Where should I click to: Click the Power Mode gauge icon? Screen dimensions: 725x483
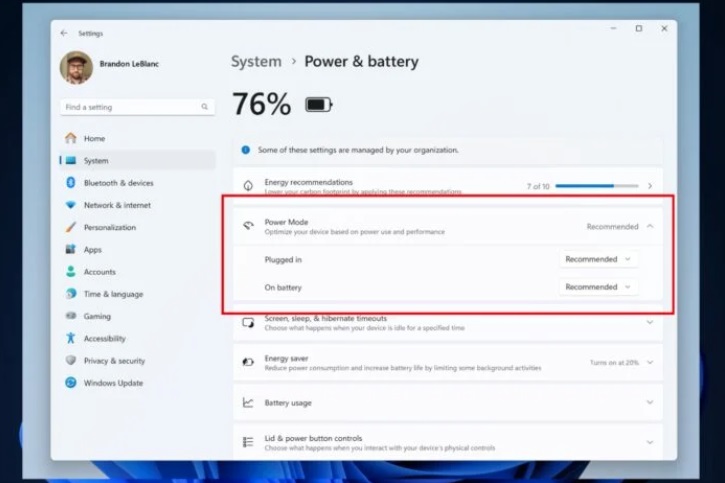[x=248, y=226]
